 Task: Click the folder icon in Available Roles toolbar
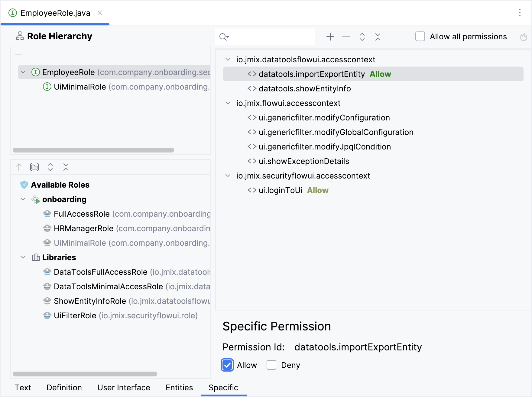[x=34, y=167]
